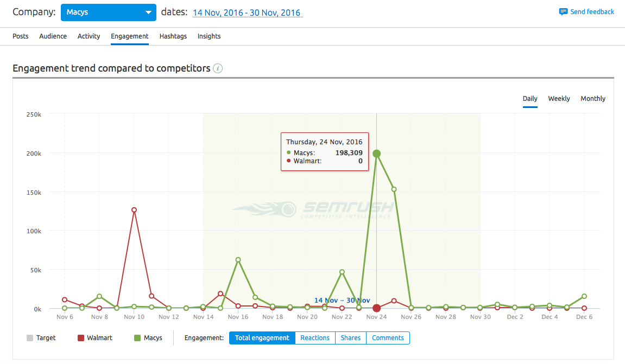Click the info icon next to Engagement trend title
Viewport: 625px width, 364px height.
pyautogui.click(x=218, y=68)
